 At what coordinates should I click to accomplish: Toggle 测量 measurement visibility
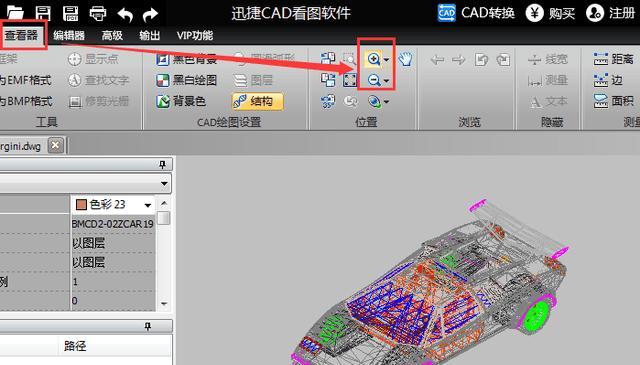(x=547, y=80)
